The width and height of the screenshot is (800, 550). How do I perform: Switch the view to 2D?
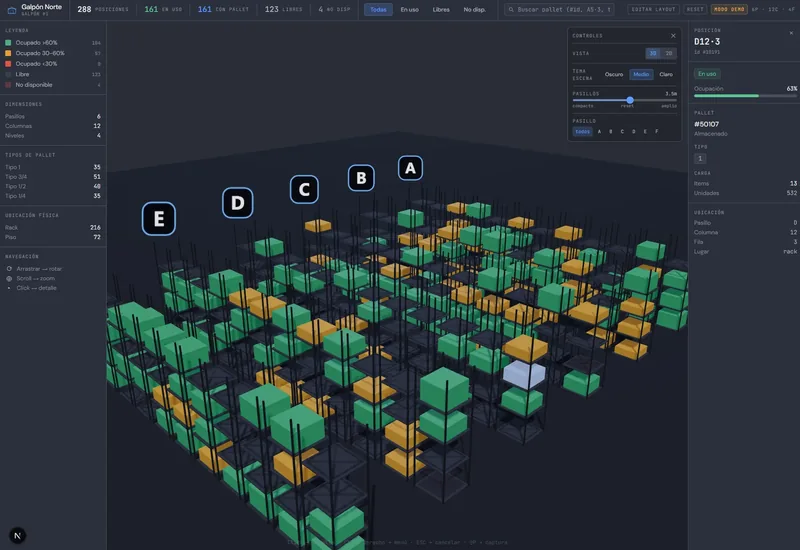coord(668,53)
